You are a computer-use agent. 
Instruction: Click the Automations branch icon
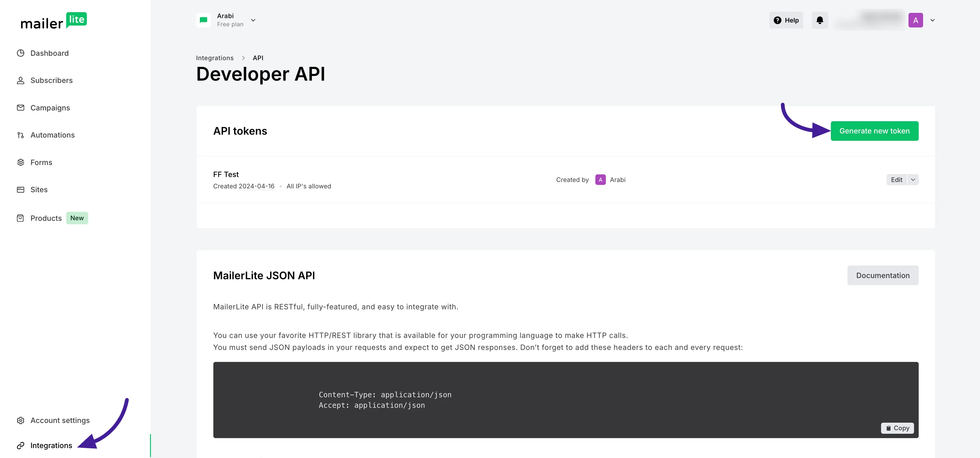[x=20, y=135]
